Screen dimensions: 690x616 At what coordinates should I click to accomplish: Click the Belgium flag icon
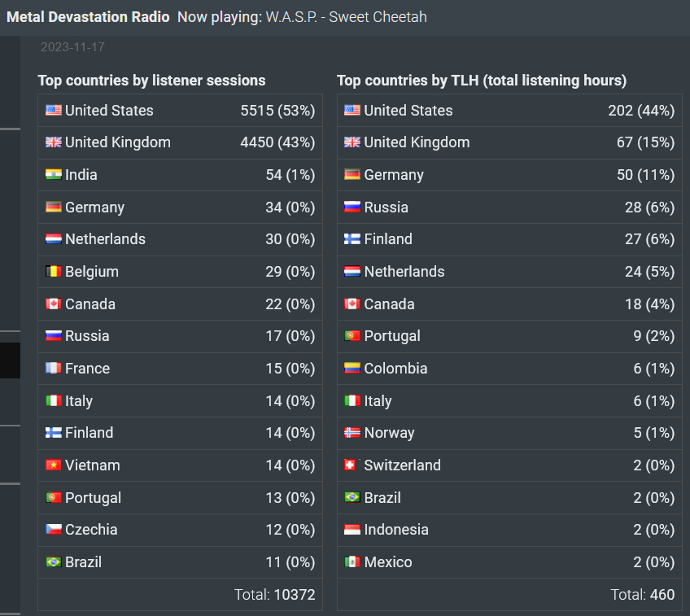click(x=53, y=272)
